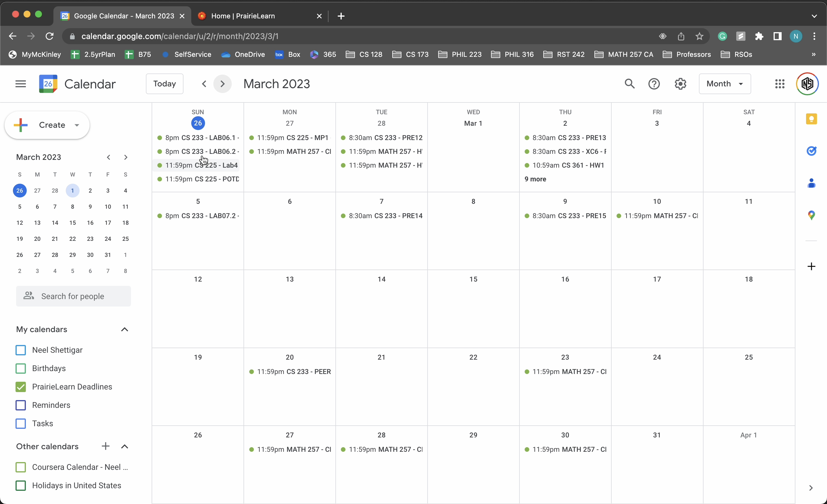Open the Month view dropdown
Screen dimensions: 827x504
coord(725,84)
